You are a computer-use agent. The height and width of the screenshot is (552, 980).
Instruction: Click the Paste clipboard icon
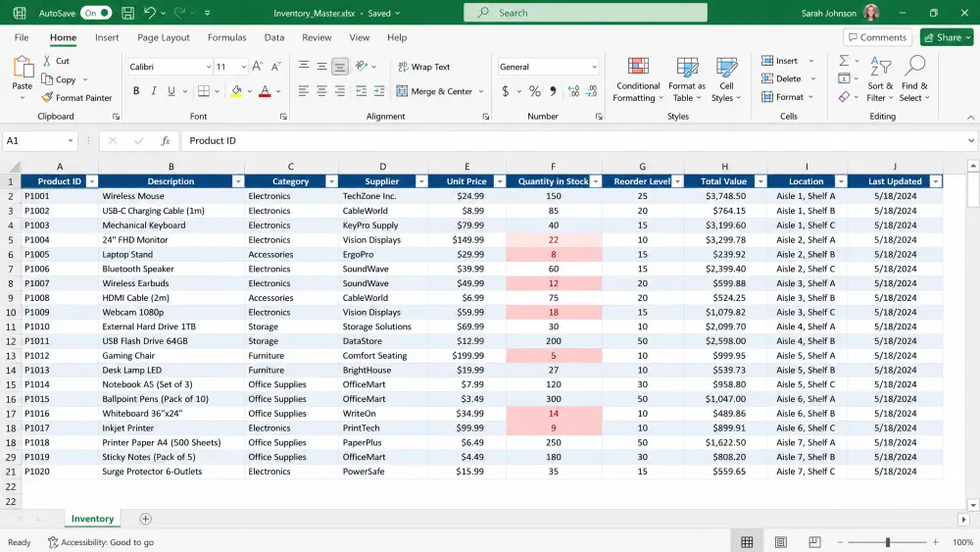tap(23, 68)
